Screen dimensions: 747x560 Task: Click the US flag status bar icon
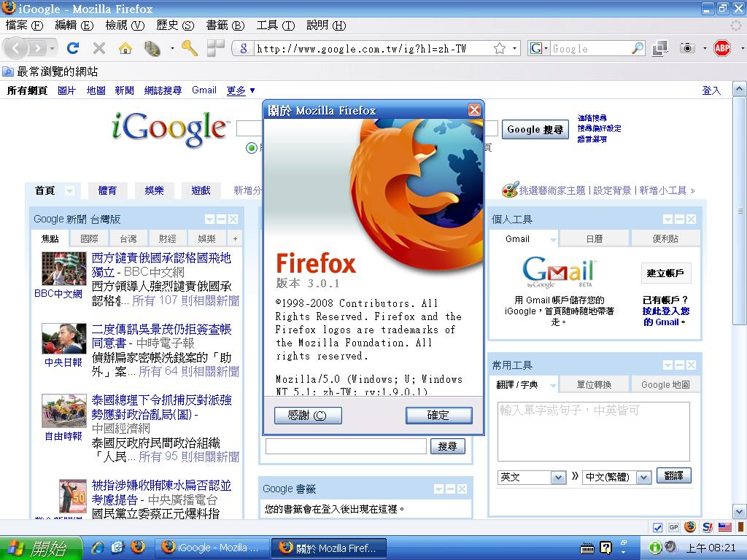click(x=725, y=527)
